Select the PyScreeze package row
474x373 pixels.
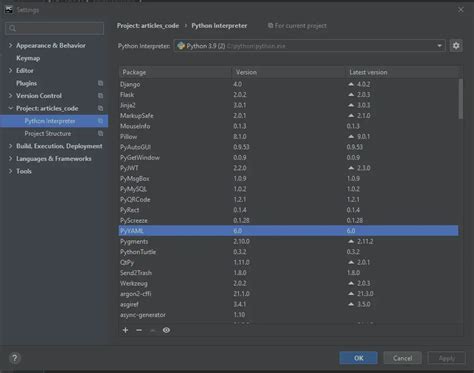289,220
